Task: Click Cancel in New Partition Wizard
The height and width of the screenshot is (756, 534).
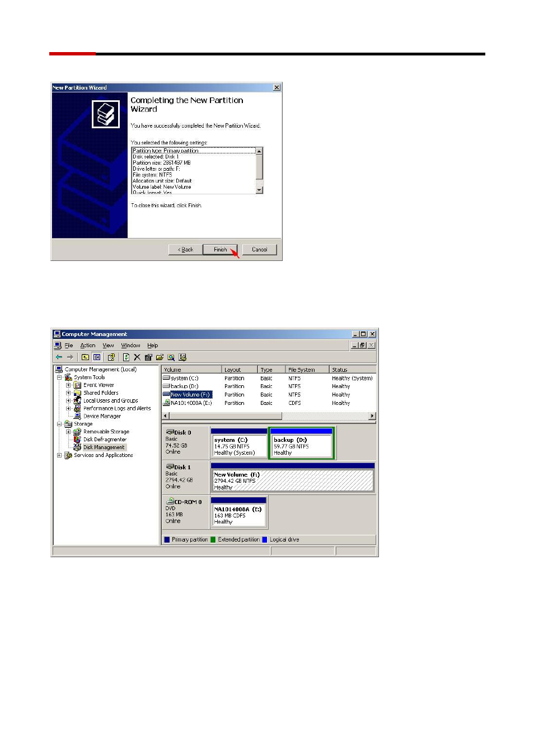Action: click(260, 250)
